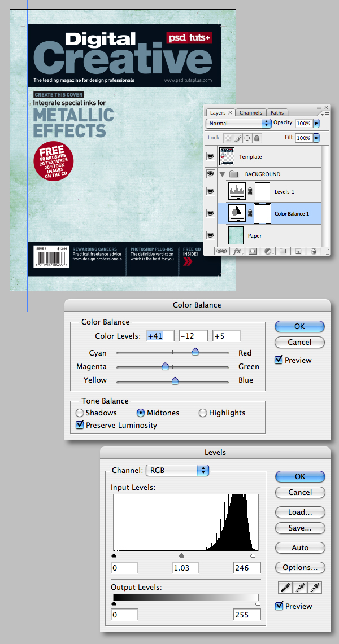Image resolution: width=339 pixels, height=644 pixels.
Task: Click the first Color Levels field +41
Action: (160, 336)
